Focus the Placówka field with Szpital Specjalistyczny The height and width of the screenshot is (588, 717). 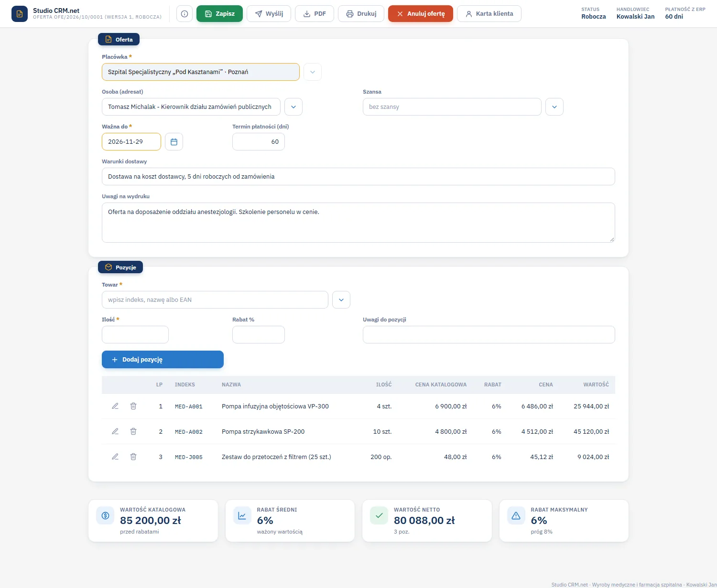click(201, 72)
